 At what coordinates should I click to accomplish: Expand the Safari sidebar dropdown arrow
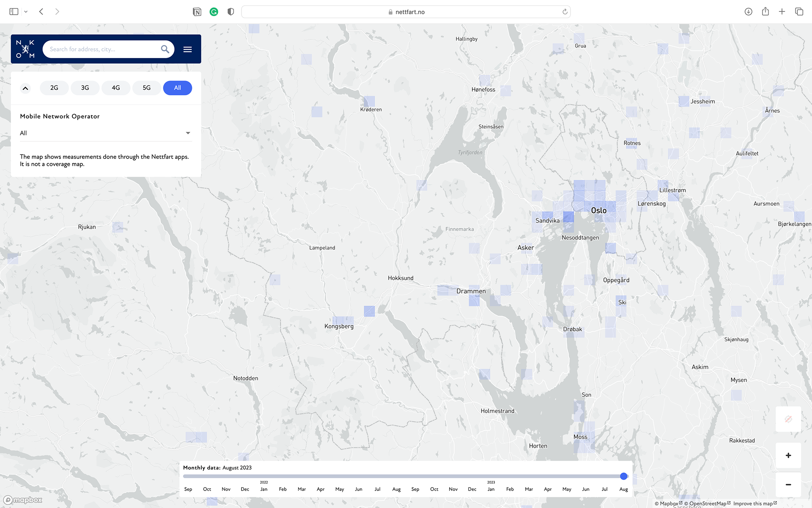26,12
